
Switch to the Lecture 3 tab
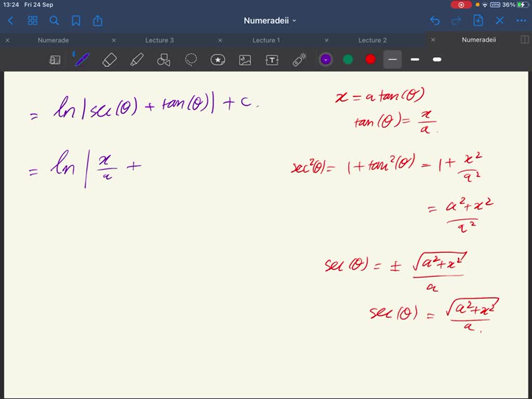pos(159,40)
